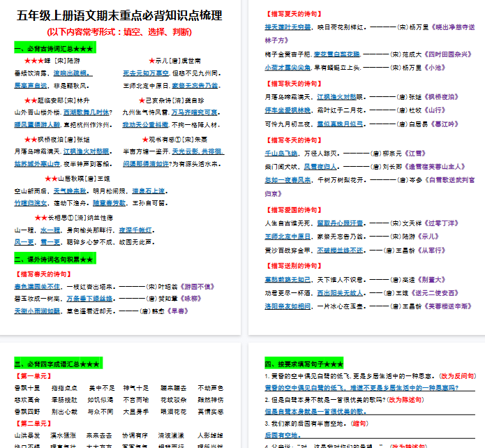Click underlined phrase 千山鸟飞绝
The height and width of the screenshot is (448, 485).
(281, 152)
